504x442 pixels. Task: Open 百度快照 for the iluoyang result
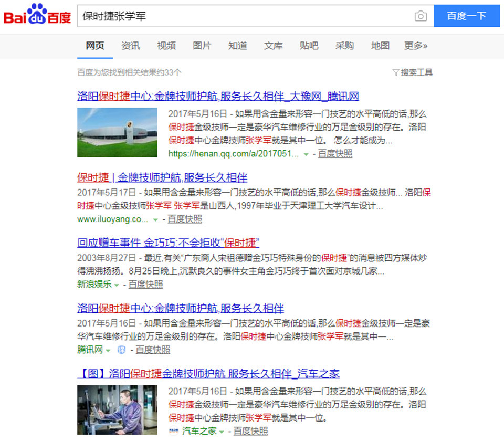click(x=185, y=219)
